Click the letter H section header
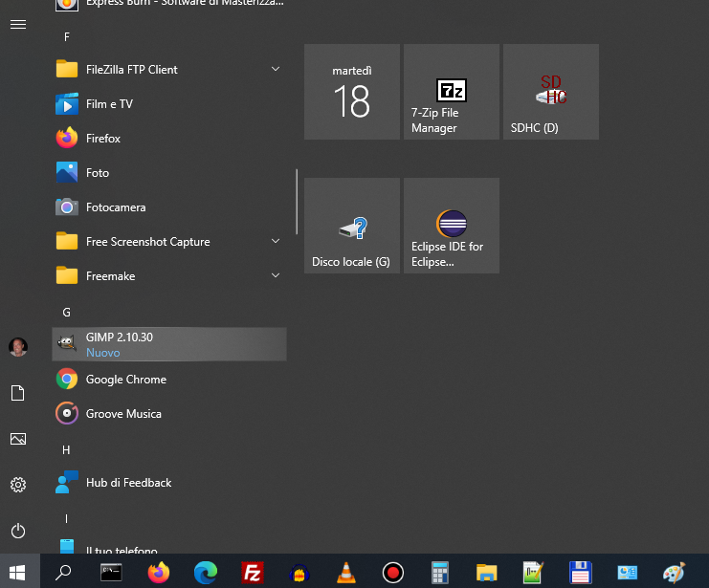Image resolution: width=709 pixels, height=588 pixels. click(x=66, y=450)
